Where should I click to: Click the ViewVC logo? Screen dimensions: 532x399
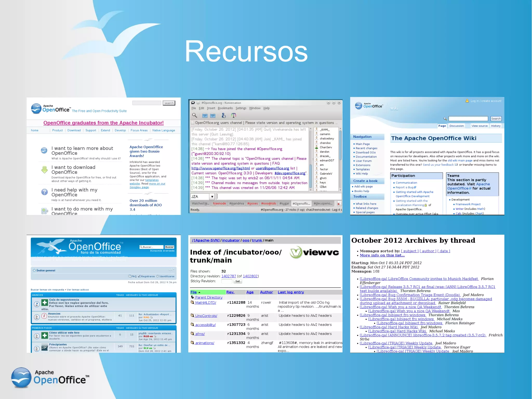(314, 252)
